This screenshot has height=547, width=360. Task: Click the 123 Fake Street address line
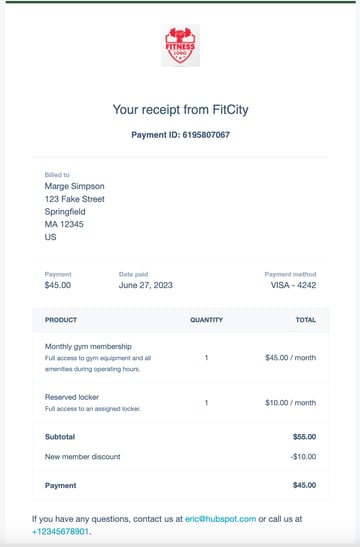[74, 199]
